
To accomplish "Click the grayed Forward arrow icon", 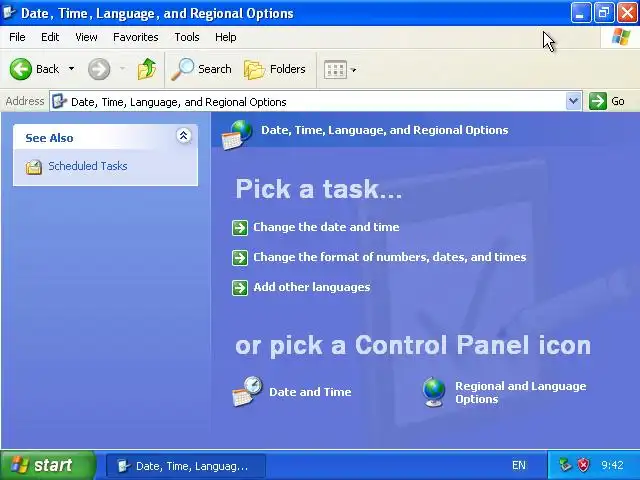I will pos(99,69).
